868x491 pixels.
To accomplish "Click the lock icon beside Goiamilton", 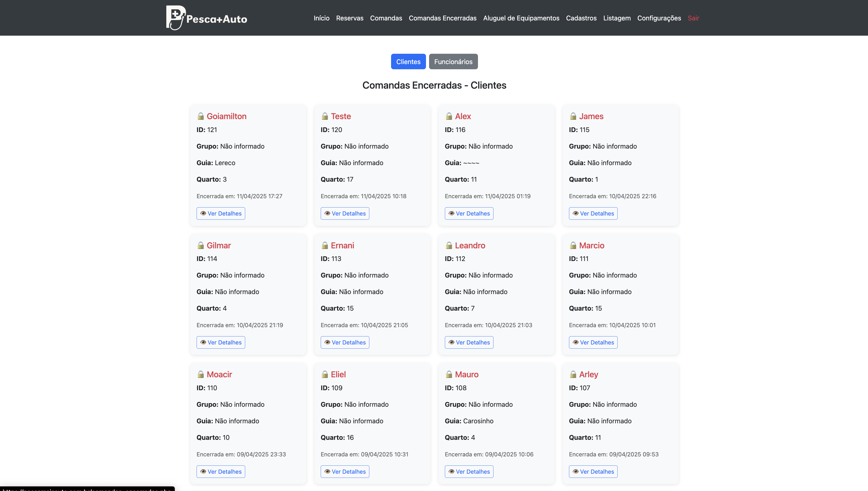I will (x=201, y=116).
